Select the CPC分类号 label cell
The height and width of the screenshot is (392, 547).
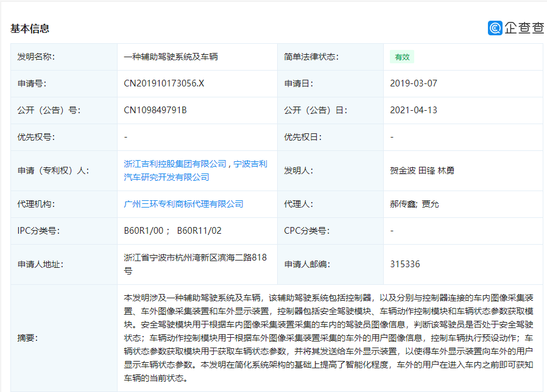[330, 231]
